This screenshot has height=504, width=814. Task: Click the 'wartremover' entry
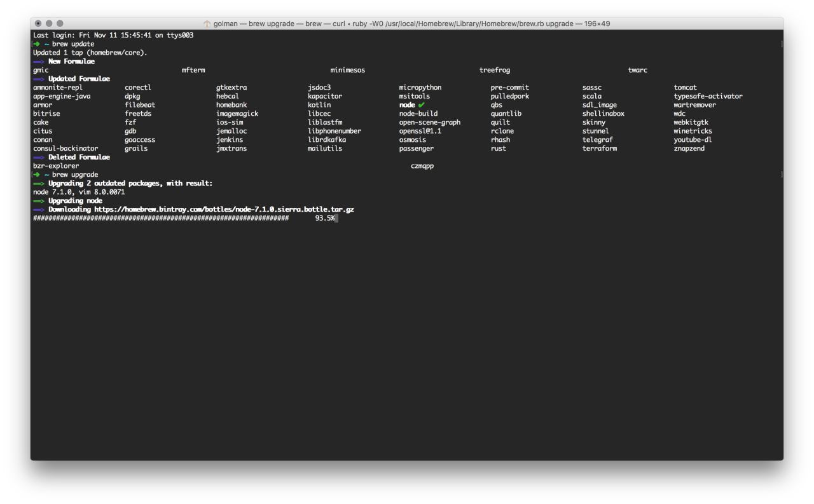coord(695,105)
